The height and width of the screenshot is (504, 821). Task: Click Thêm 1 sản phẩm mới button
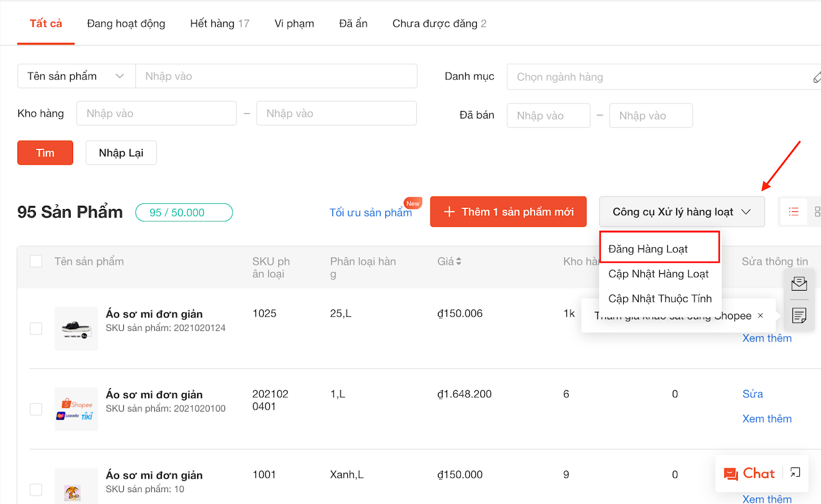508,212
